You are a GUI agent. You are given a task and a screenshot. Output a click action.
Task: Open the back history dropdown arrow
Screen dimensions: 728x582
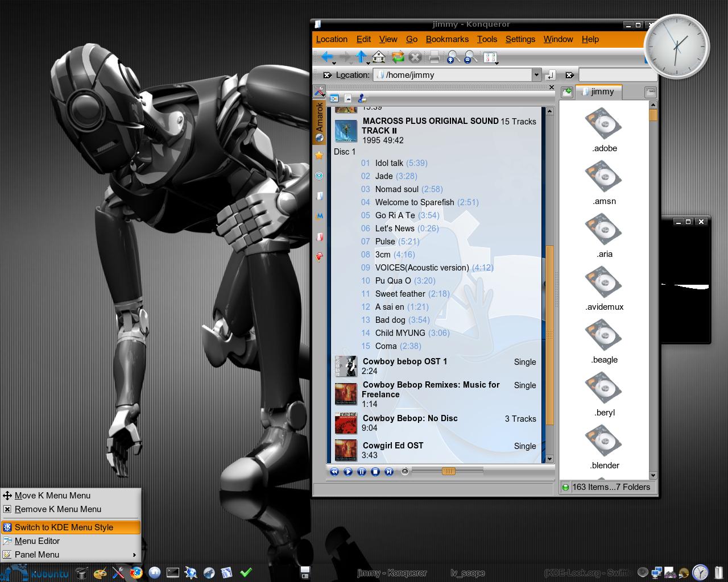tap(334, 63)
